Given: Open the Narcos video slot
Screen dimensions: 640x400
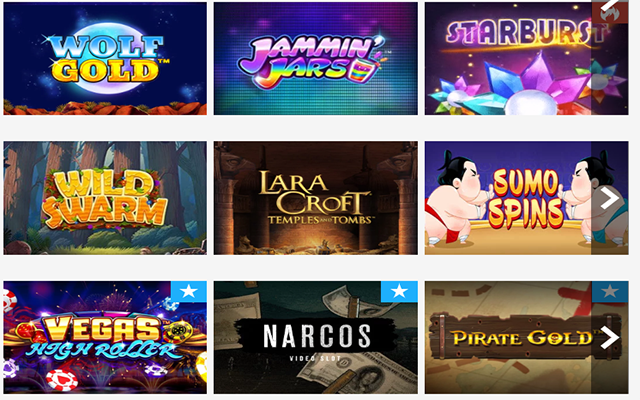Looking at the screenshot, I should [316, 337].
